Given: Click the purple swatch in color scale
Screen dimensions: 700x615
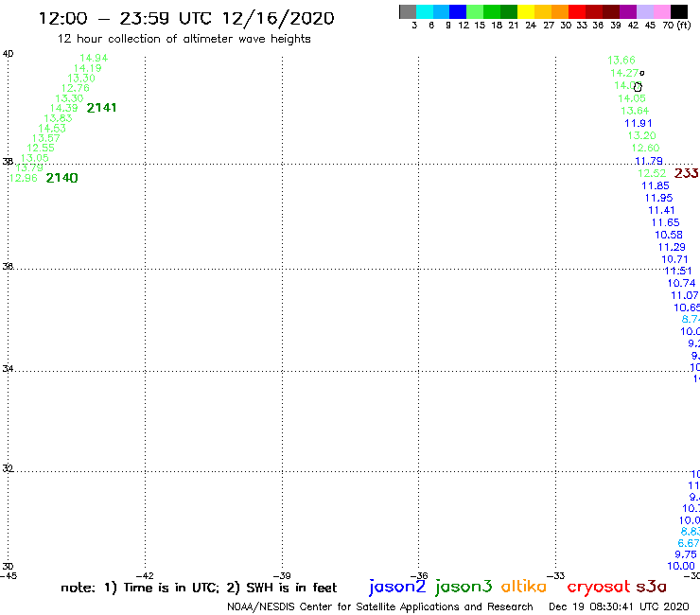Looking at the screenshot, I should pos(628,11).
